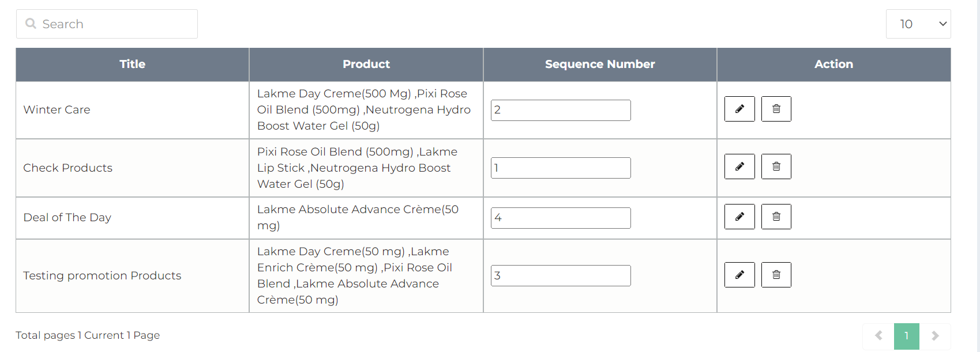Click pencil icon for Check Products

tap(739, 166)
